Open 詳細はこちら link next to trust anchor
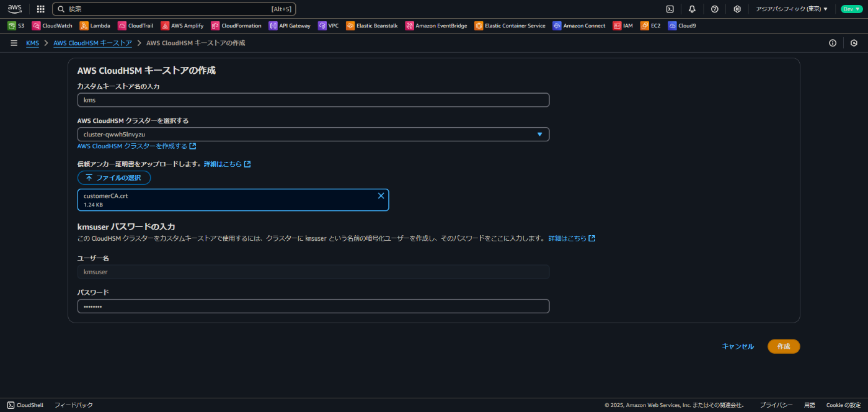Screen dimensions: 868x412 (x=227, y=164)
